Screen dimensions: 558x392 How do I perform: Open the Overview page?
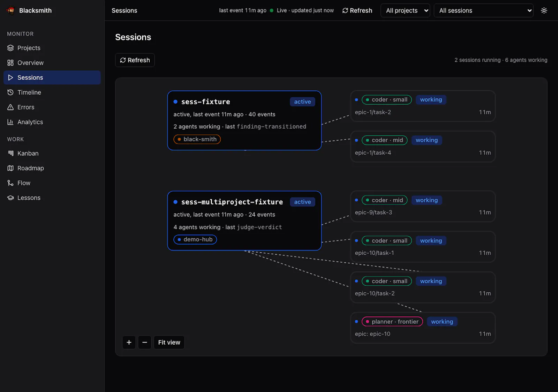click(x=52, y=63)
